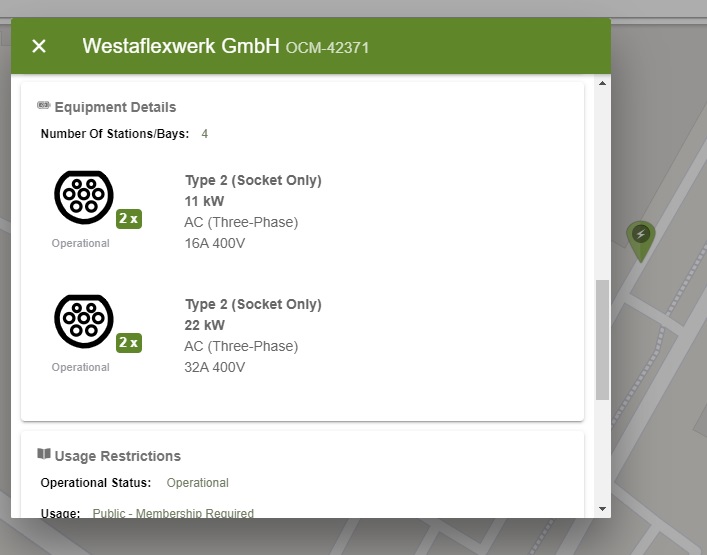Image resolution: width=707 pixels, height=555 pixels.
Task: Click the Usage Restrictions book icon
Action: pyautogui.click(x=44, y=455)
